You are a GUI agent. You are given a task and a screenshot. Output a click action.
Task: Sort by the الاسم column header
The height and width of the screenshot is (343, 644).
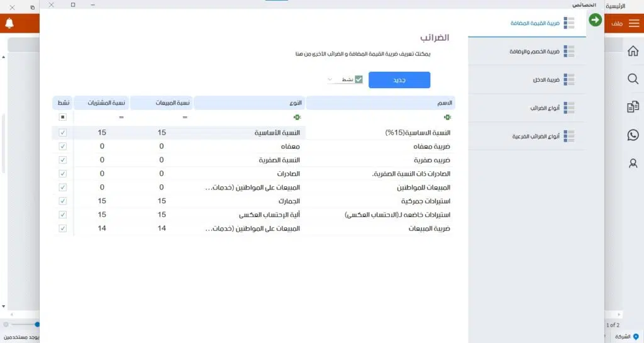pos(380,103)
